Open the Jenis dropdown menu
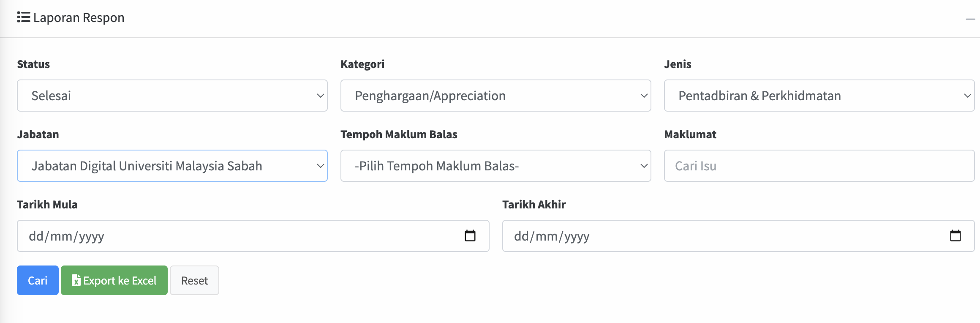 click(819, 96)
